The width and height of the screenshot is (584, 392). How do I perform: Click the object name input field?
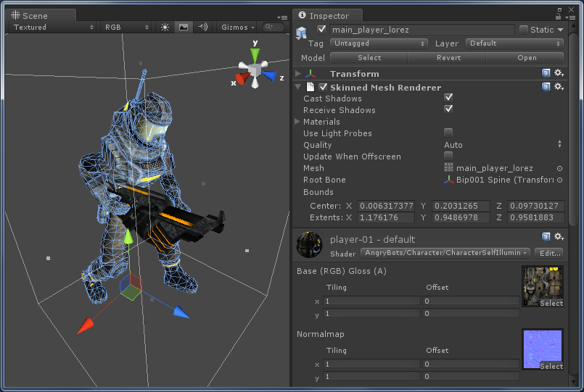coord(421,30)
